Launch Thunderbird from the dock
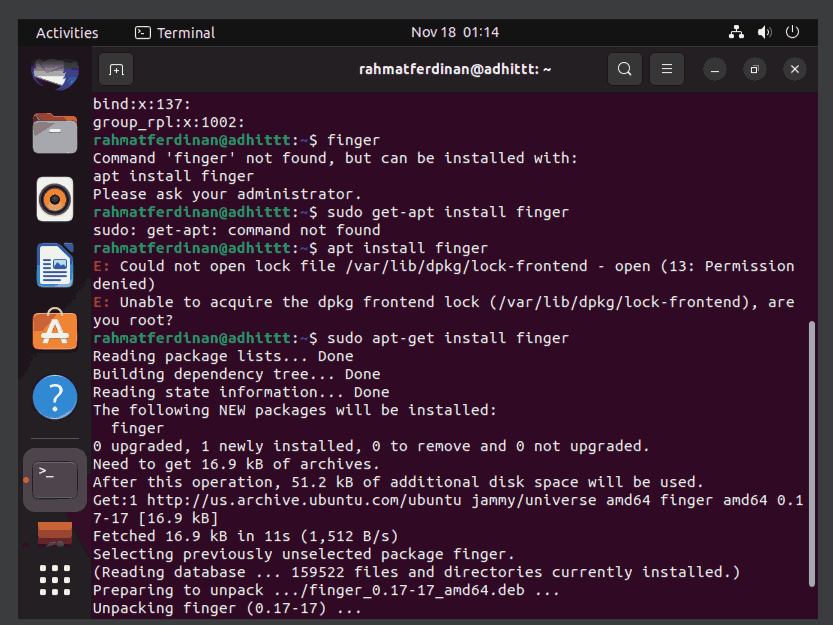Screen dimensions: 833x625 point(55,74)
